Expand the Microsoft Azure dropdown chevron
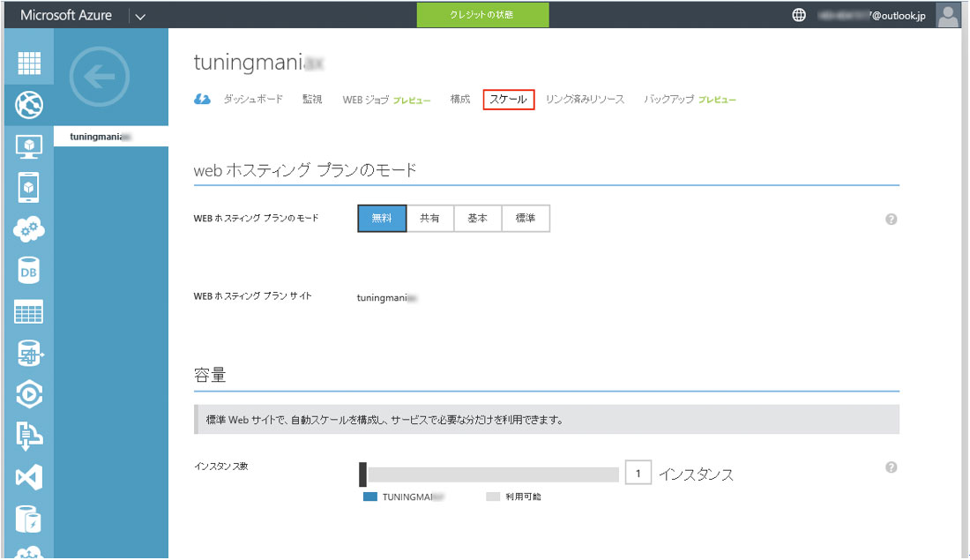This screenshot has width=970, height=560. 140,17
